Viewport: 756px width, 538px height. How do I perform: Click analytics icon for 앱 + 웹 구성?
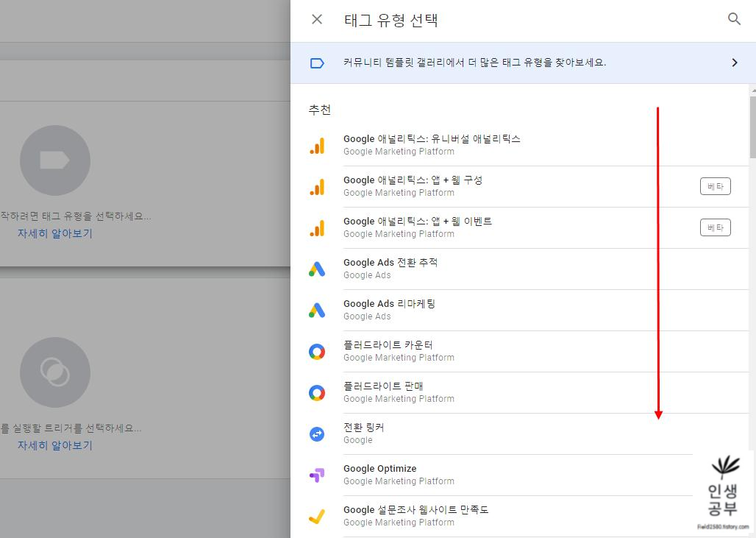(317, 187)
